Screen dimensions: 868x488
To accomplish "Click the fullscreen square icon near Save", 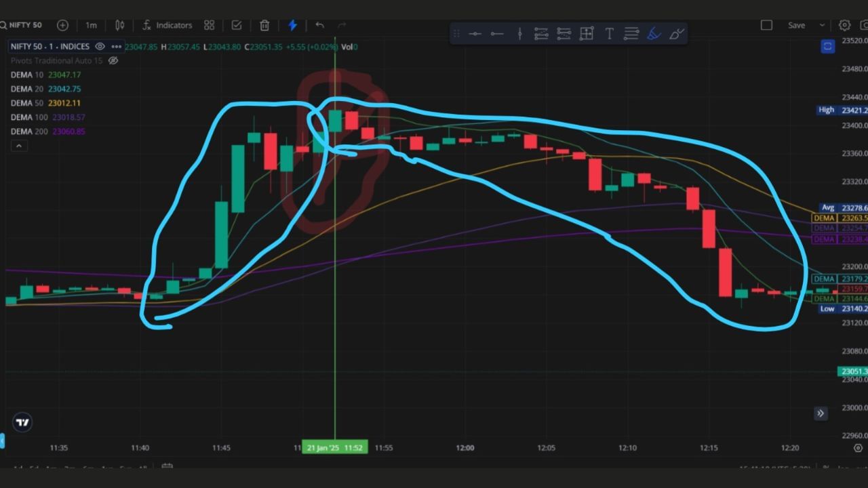I will (x=766, y=25).
